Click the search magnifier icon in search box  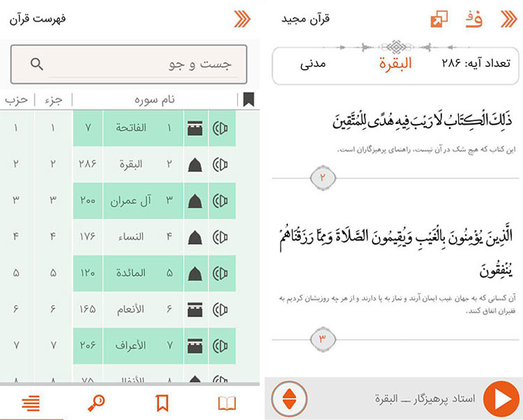(x=37, y=64)
